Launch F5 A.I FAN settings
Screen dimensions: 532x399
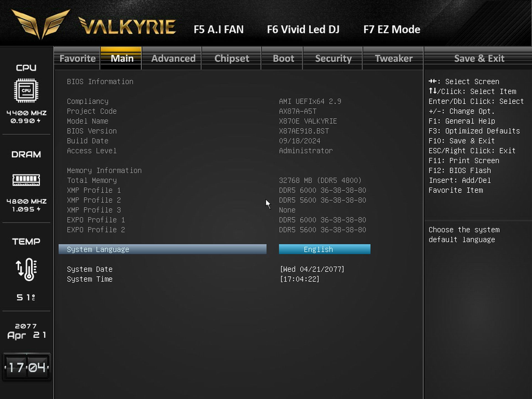pos(219,29)
